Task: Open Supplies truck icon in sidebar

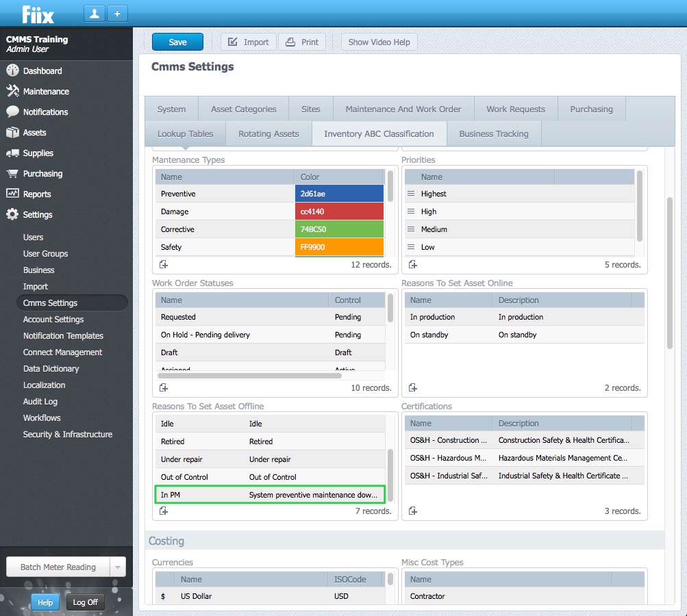Action: (12, 153)
